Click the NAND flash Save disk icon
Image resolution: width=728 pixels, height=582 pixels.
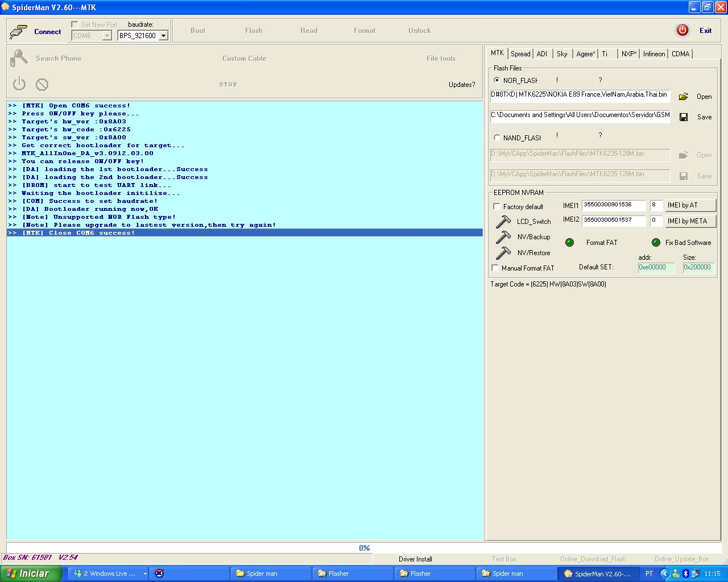[x=684, y=176]
